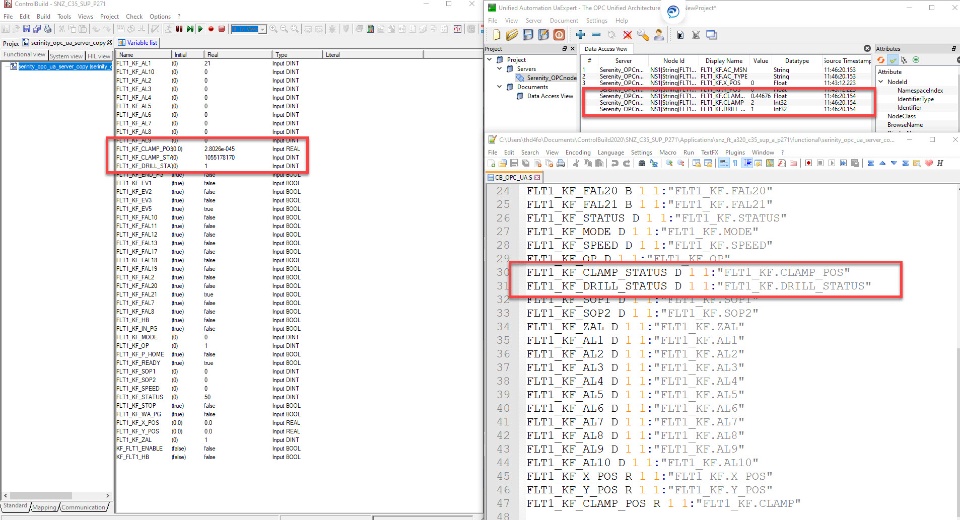Click line 47 FLT1_KF_CLAMP_POS in Notepad++ editor
The height and width of the screenshot is (520, 960).
664,503
